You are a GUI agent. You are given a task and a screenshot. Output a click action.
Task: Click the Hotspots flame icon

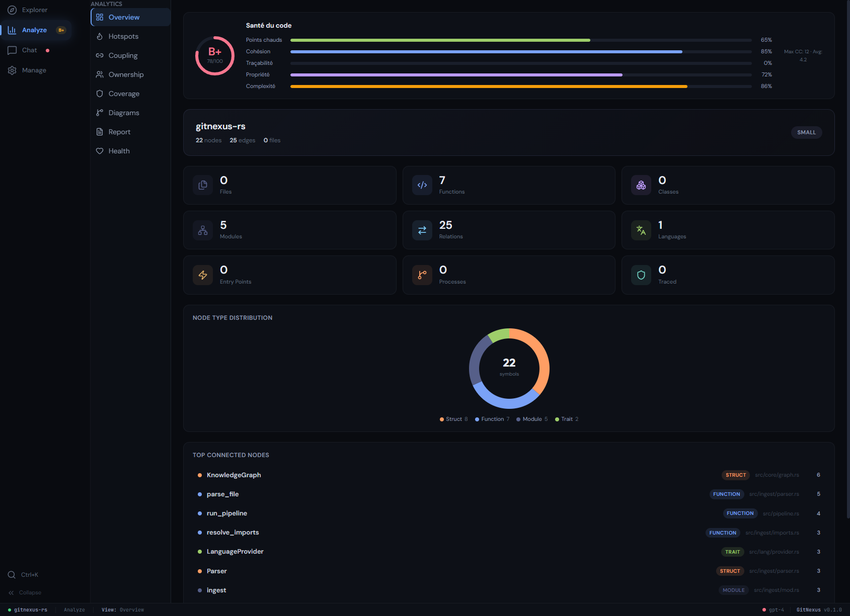[100, 36]
